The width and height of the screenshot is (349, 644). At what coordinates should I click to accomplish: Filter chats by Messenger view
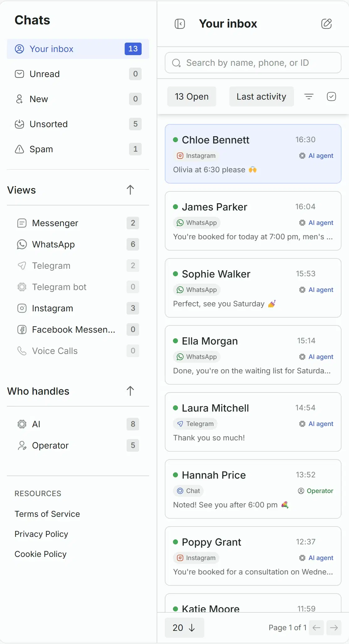78,223
